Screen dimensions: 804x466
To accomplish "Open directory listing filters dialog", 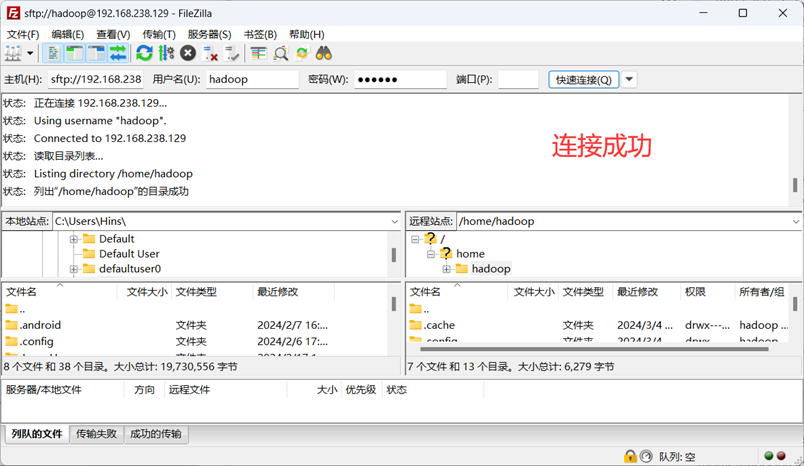I will click(x=258, y=53).
